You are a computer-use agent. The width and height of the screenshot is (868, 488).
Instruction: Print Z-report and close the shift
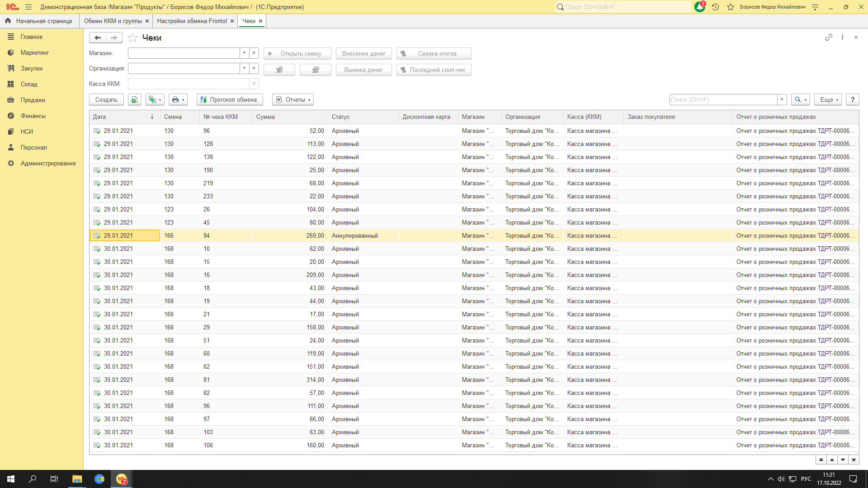[316, 70]
